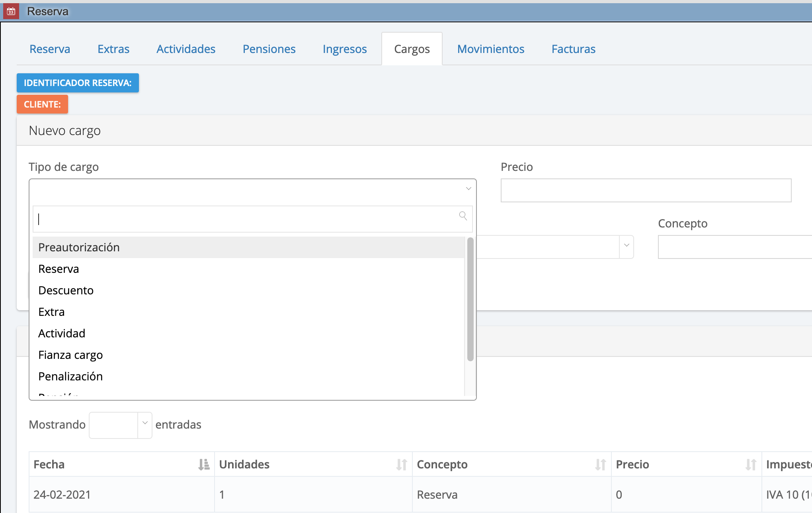Pick Fianza cargo in the type list

coord(70,355)
